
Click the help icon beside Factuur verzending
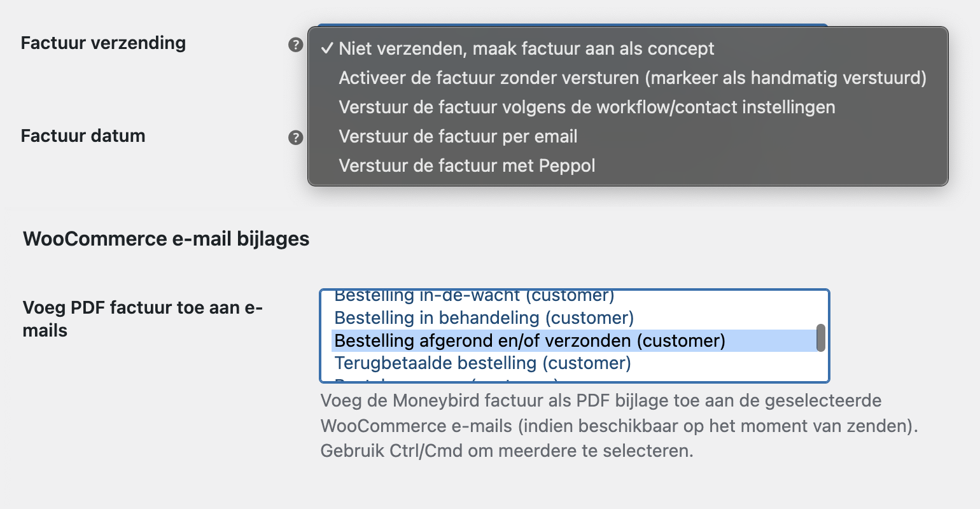click(x=295, y=45)
